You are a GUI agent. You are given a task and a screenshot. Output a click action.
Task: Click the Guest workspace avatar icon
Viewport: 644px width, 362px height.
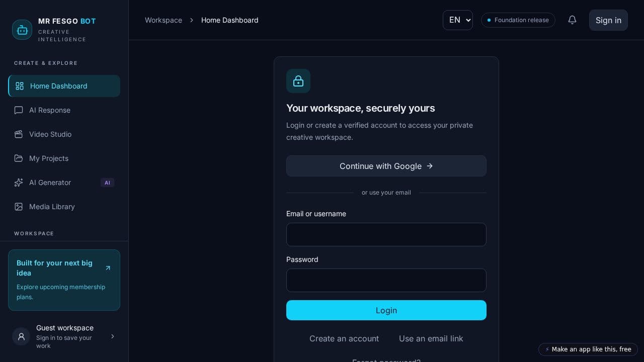click(x=21, y=336)
